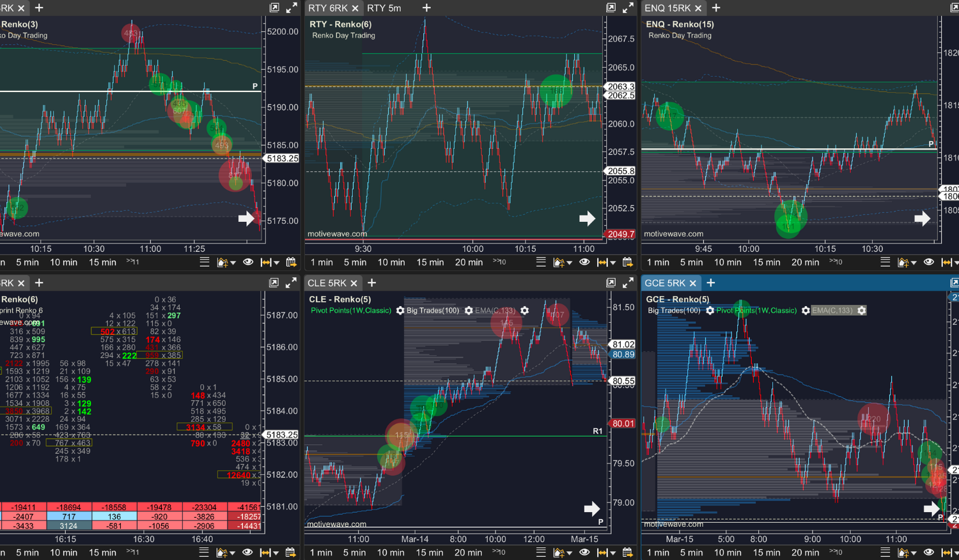Expand studies dropdown arrow in RTY panel
Screen dimensions: 959x560
[569, 263]
